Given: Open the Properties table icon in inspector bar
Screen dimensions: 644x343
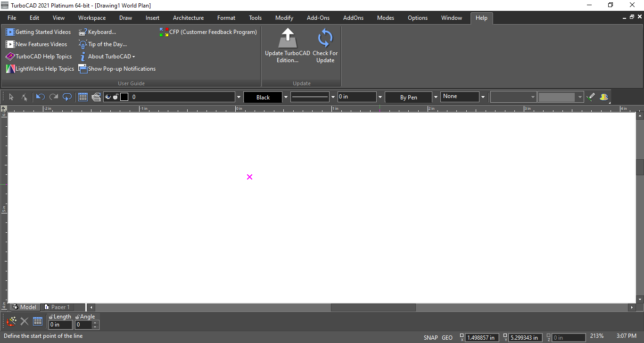Looking at the screenshot, I should [x=38, y=321].
